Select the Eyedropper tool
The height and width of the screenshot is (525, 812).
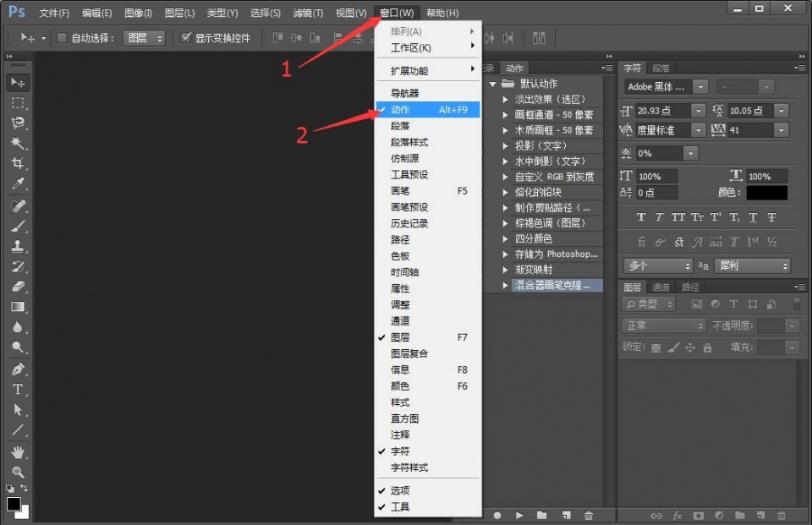pos(17,184)
